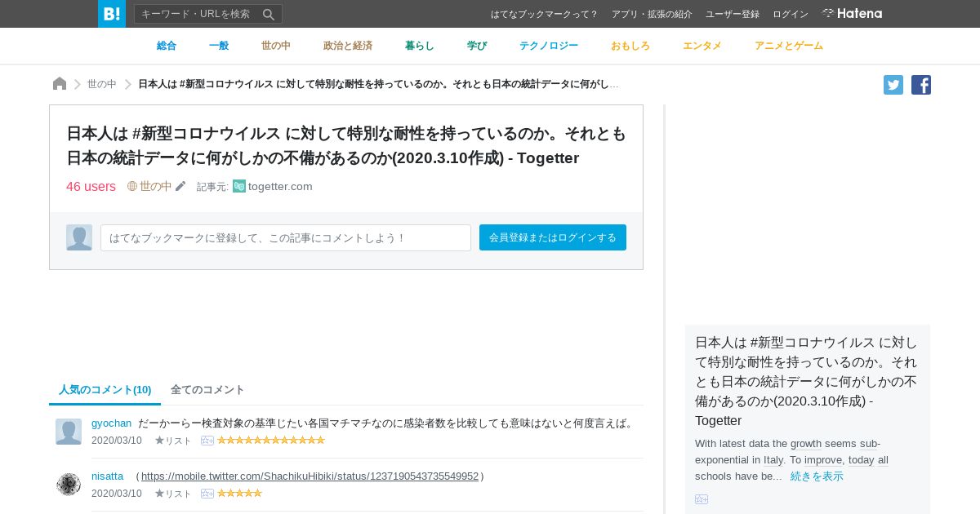Select おもしろ category
Viewport: 980px width, 514px height.
[630, 46]
